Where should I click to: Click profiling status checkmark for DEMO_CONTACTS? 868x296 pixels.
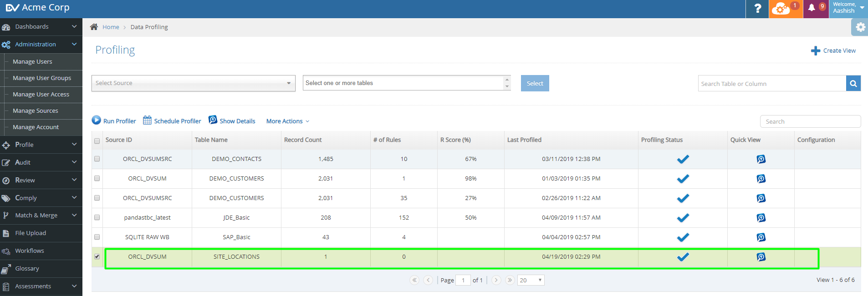(x=683, y=159)
